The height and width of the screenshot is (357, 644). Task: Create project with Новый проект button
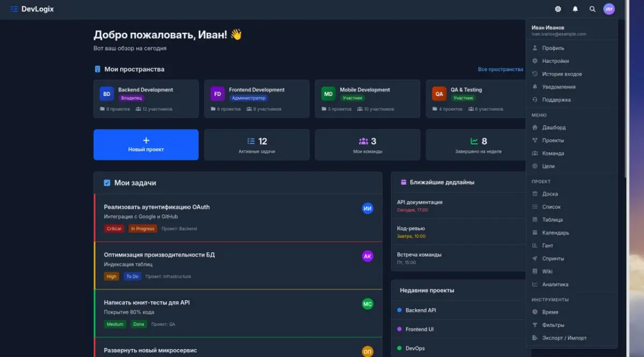pos(146,145)
